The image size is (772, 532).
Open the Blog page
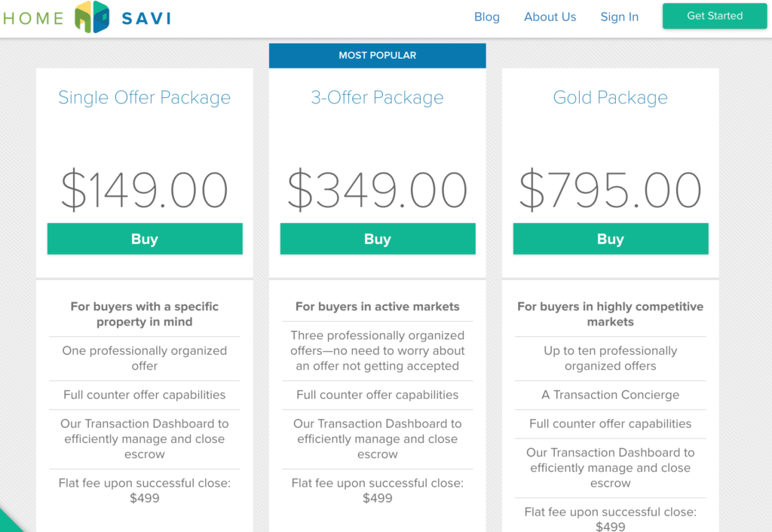click(x=486, y=17)
